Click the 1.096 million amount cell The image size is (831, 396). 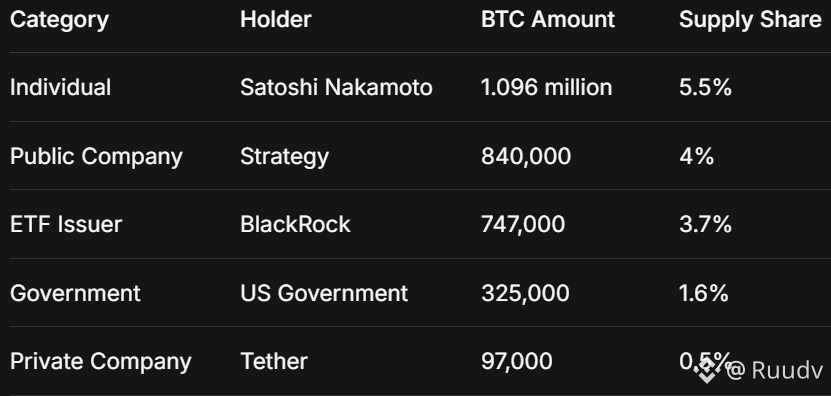click(x=547, y=87)
